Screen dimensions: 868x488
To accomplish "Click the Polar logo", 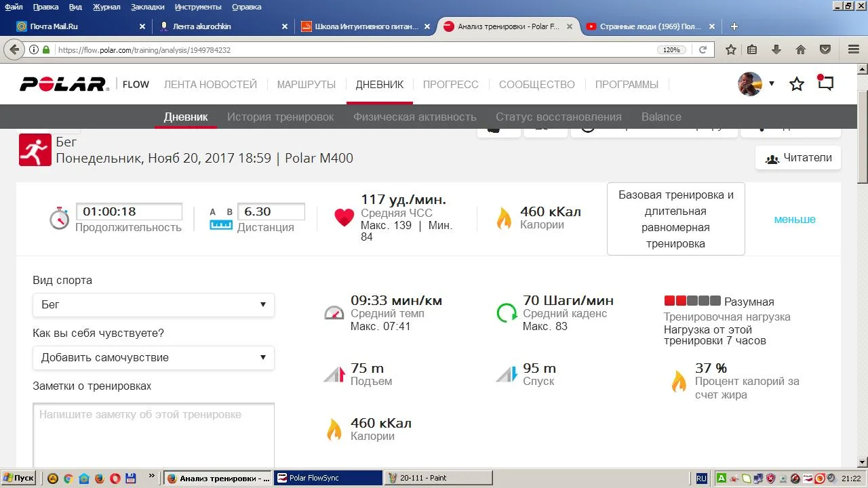I will tap(64, 84).
